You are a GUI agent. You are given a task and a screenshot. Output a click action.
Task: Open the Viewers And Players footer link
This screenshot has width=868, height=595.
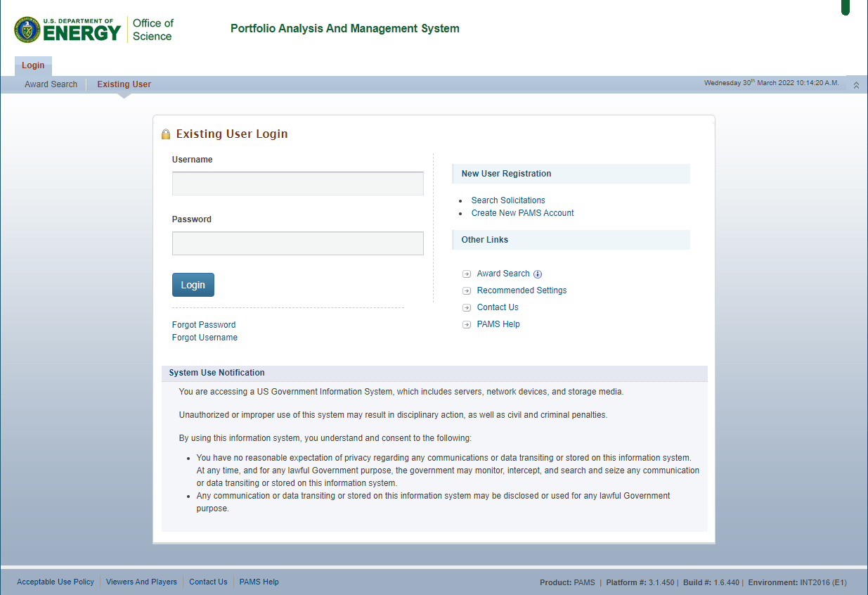[x=141, y=582]
